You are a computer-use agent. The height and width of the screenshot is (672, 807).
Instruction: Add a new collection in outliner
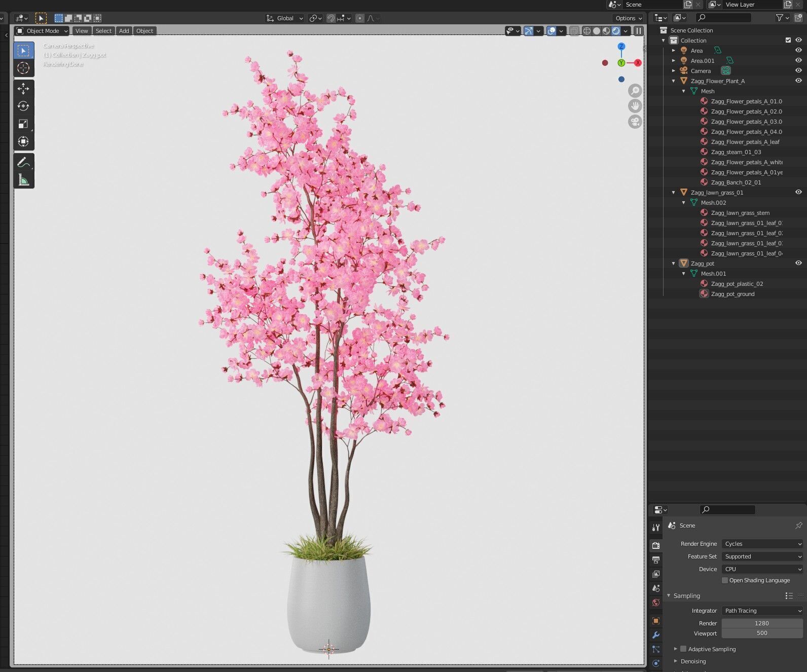coord(799,18)
